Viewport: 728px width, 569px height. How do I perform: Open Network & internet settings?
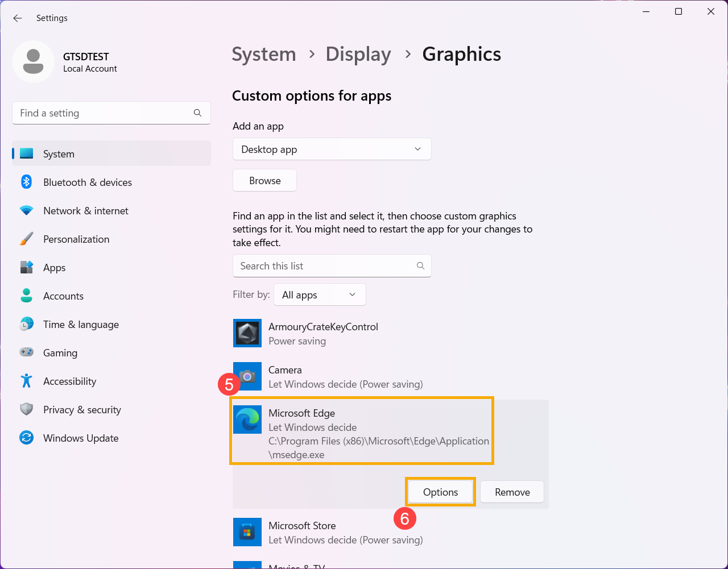click(86, 211)
